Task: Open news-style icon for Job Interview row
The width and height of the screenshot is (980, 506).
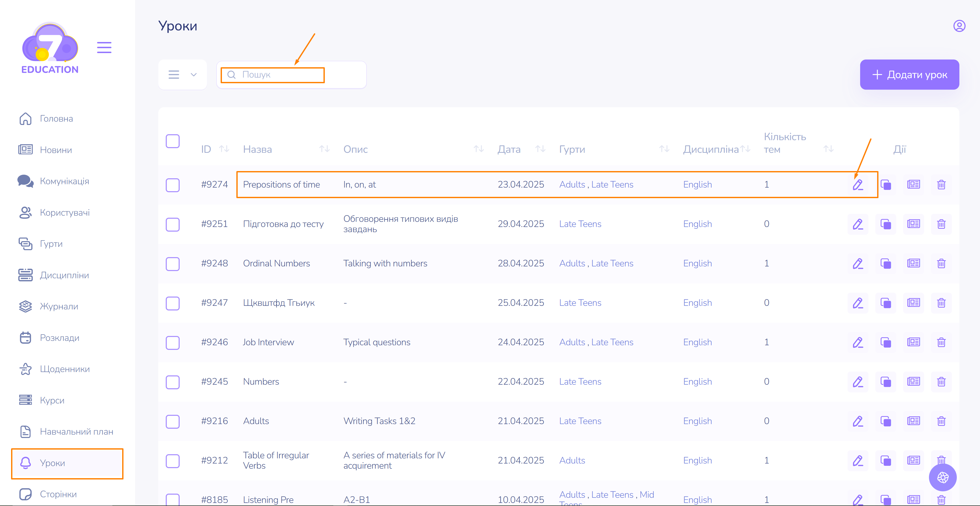Action: point(913,342)
